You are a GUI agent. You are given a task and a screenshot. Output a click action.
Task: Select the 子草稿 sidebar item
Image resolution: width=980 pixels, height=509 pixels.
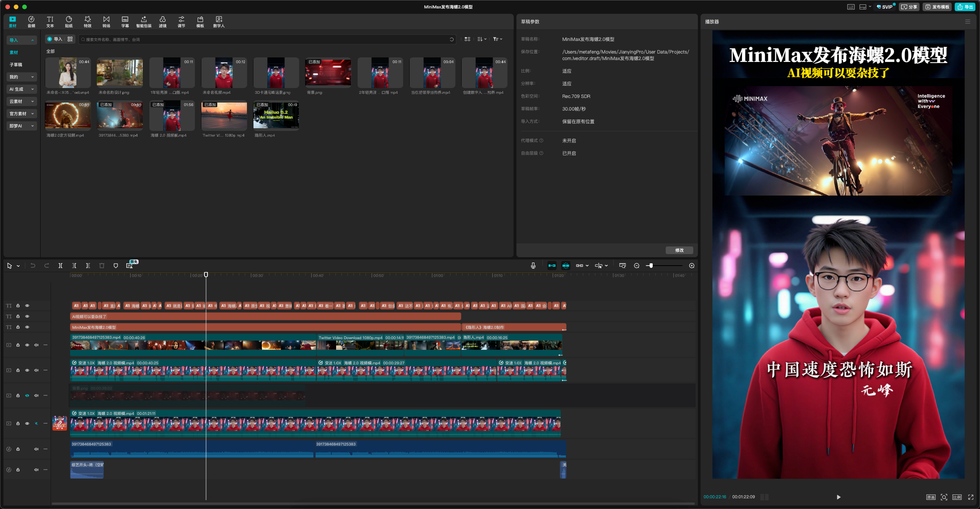pos(16,65)
